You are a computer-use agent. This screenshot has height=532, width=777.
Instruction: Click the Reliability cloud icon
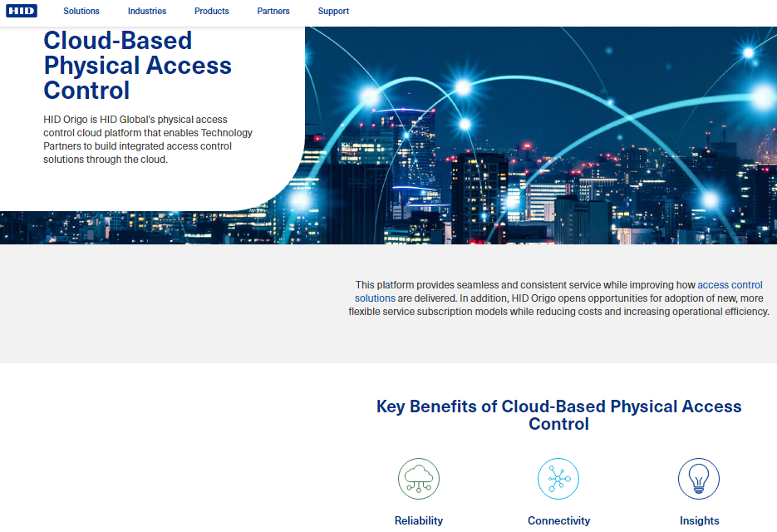[419, 479]
